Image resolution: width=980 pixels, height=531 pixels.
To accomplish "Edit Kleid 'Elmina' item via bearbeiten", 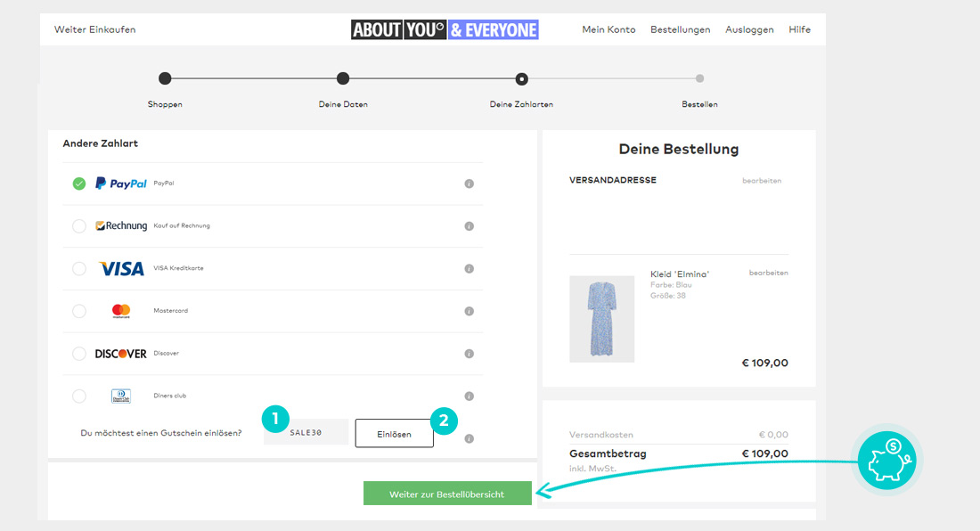I will 769,273.
